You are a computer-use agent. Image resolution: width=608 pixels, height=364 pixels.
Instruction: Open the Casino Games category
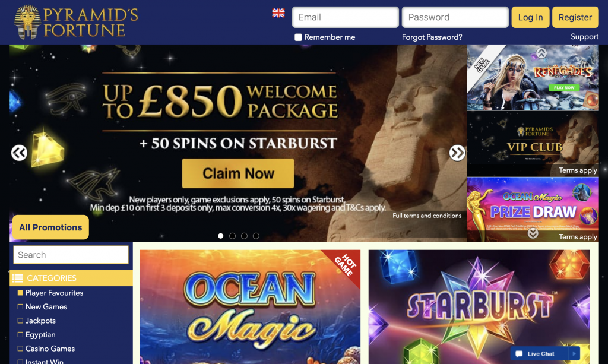50,349
